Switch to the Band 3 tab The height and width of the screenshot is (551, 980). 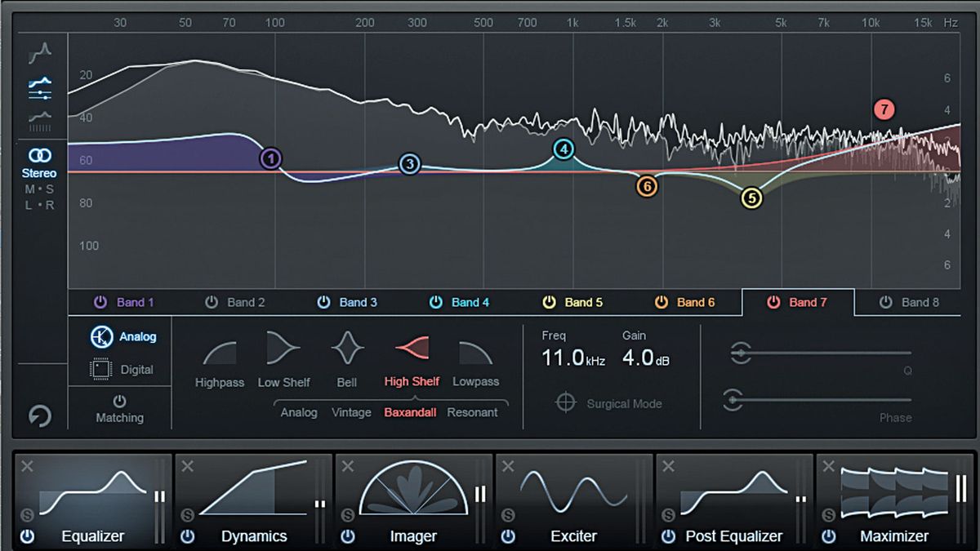348,302
